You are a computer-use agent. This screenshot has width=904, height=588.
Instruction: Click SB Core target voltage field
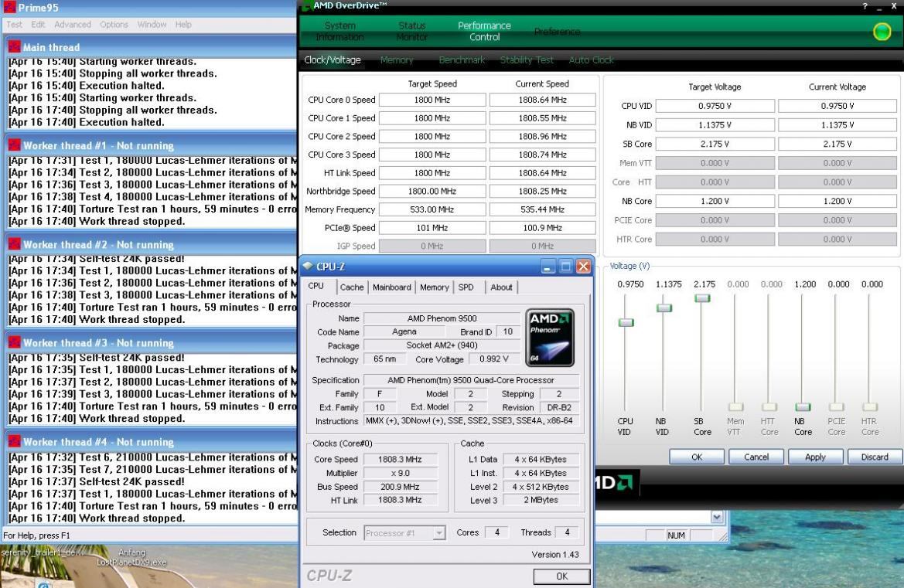coord(715,144)
